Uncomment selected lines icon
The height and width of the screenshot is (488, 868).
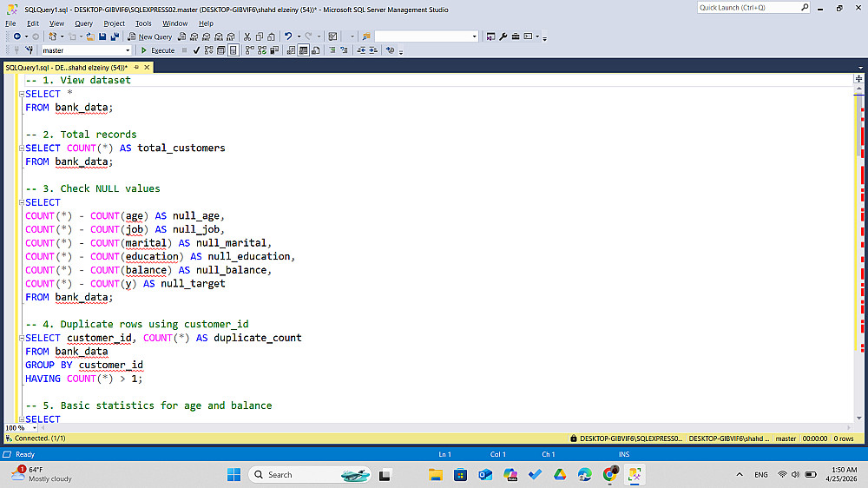tap(344, 50)
